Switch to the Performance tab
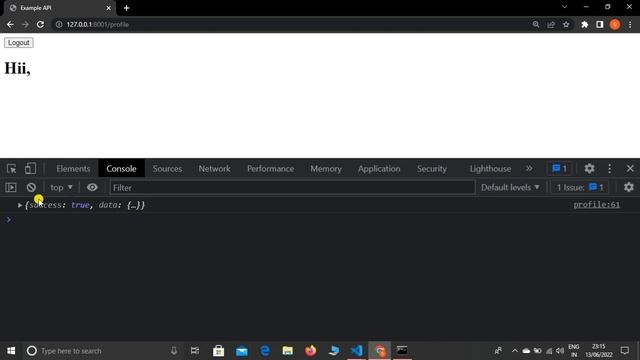 click(270, 169)
